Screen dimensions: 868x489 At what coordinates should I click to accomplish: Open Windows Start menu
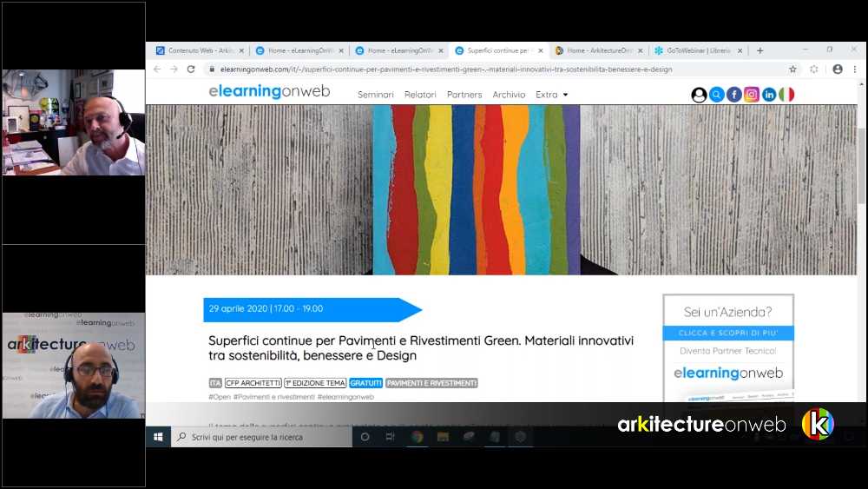[x=158, y=437]
